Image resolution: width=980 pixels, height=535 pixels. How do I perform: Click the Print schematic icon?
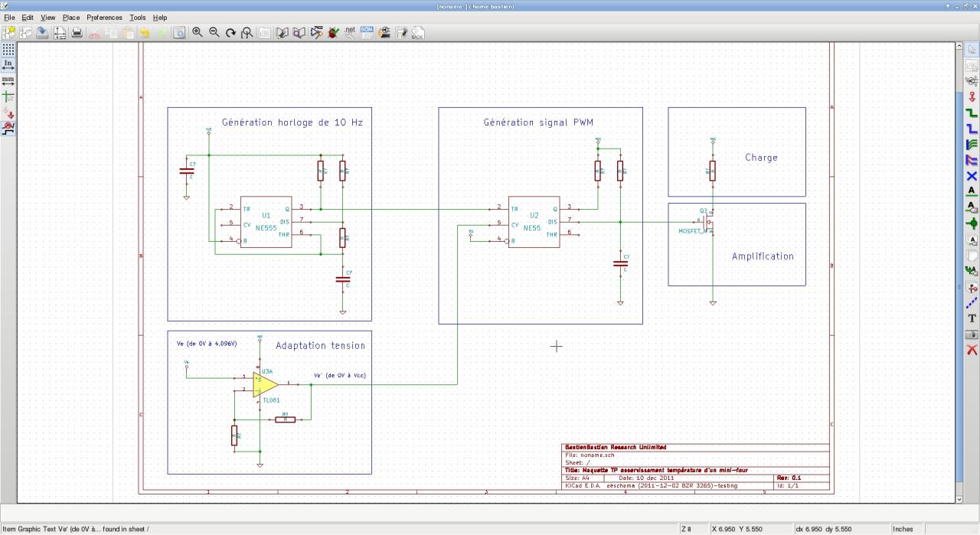tap(77, 33)
